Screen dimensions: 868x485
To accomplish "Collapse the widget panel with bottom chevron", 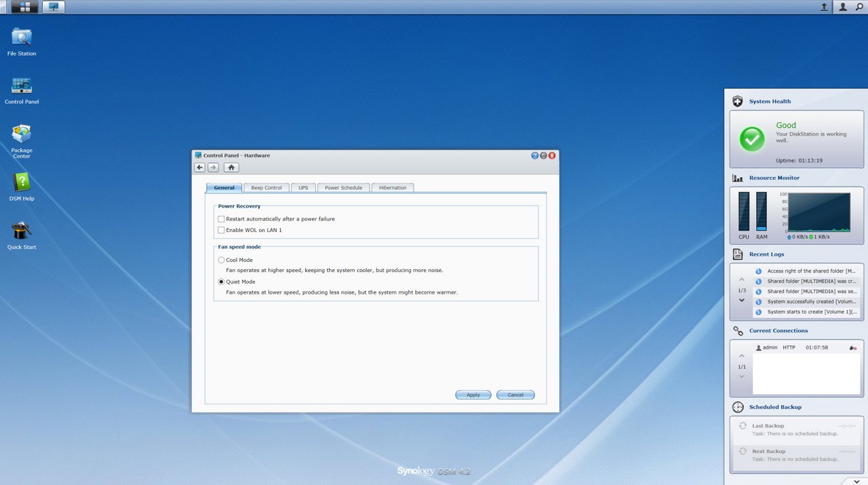I will 856,482.
